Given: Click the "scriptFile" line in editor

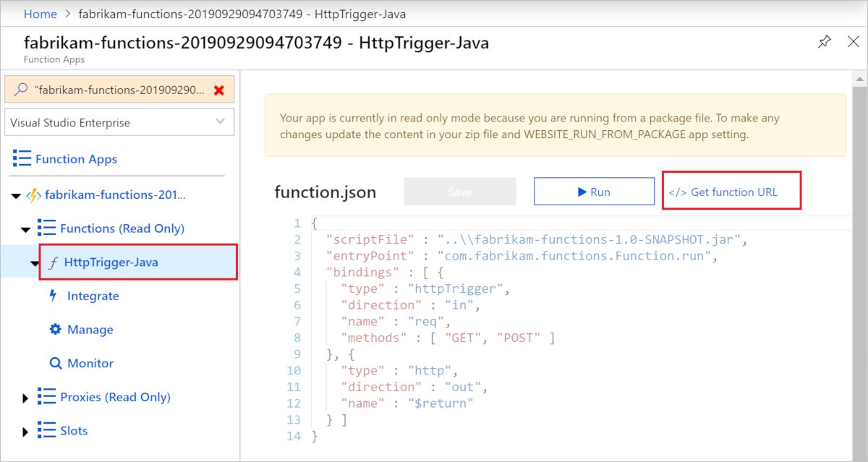Looking at the screenshot, I should pos(535,239).
